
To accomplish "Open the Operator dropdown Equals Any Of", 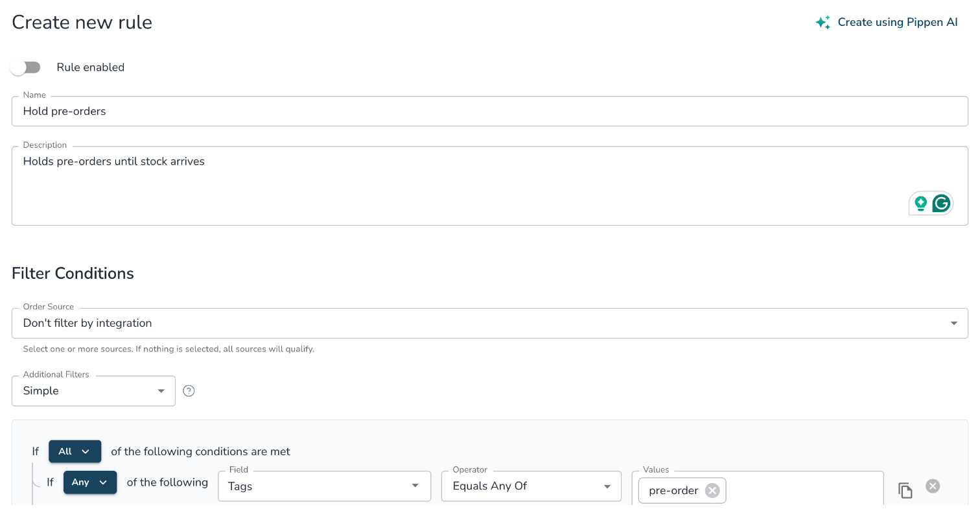I will tap(531, 486).
